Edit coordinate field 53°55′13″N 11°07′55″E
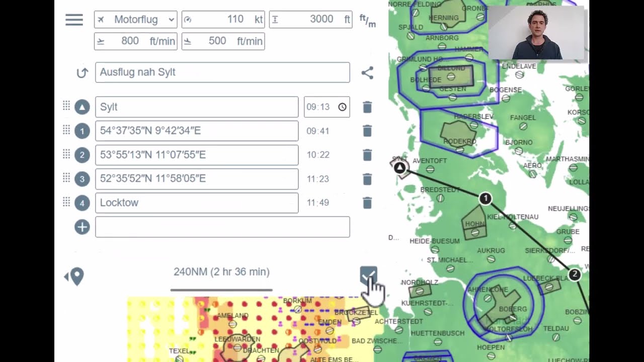Viewport: 644px width, 362px height. 197,155
